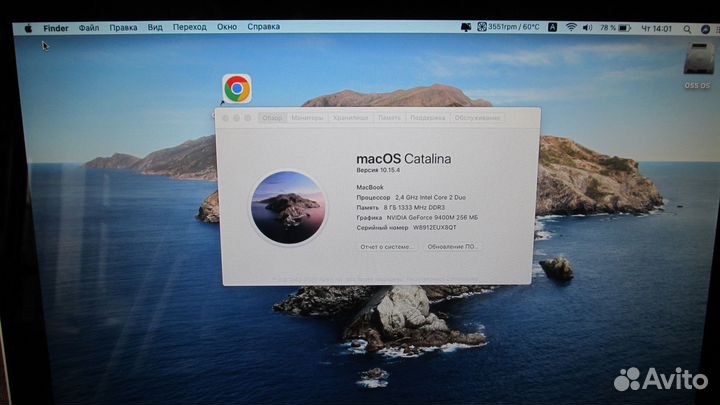This screenshot has width=720, height=405.
Task: Open the Переход menu
Action: point(190,27)
